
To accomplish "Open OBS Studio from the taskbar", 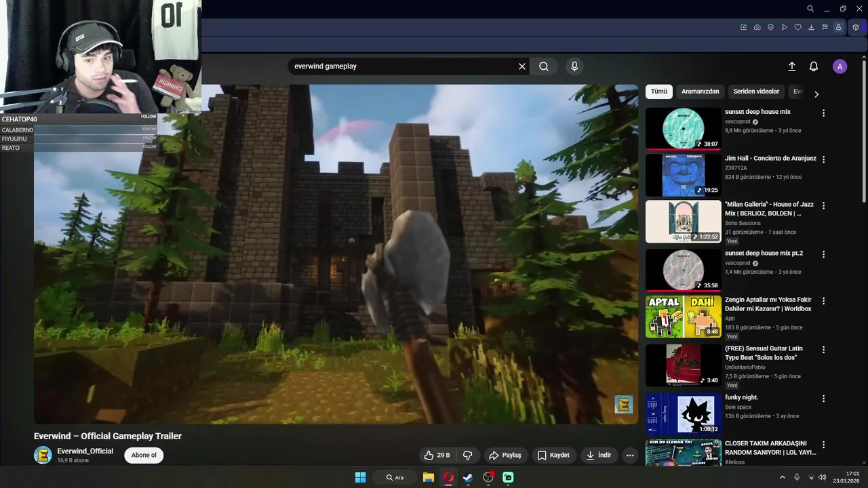I will pyautogui.click(x=488, y=477).
